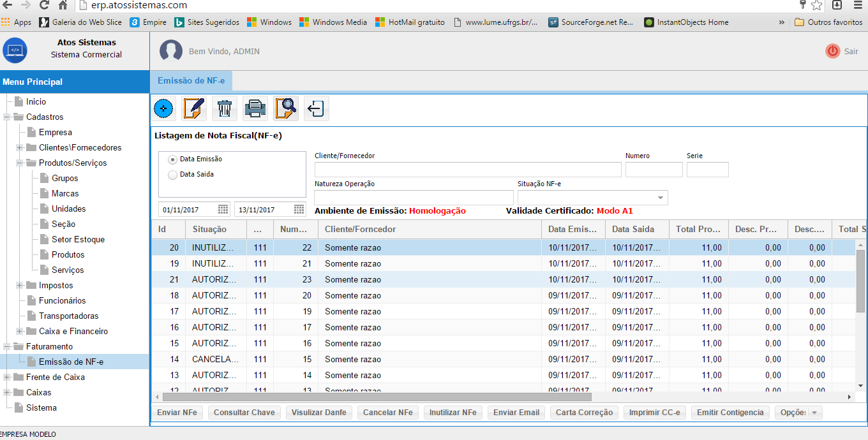Open the Windows Media bookmark
Viewport: 868px width, 440px height.
pyautogui.click(x=333, y=22)
